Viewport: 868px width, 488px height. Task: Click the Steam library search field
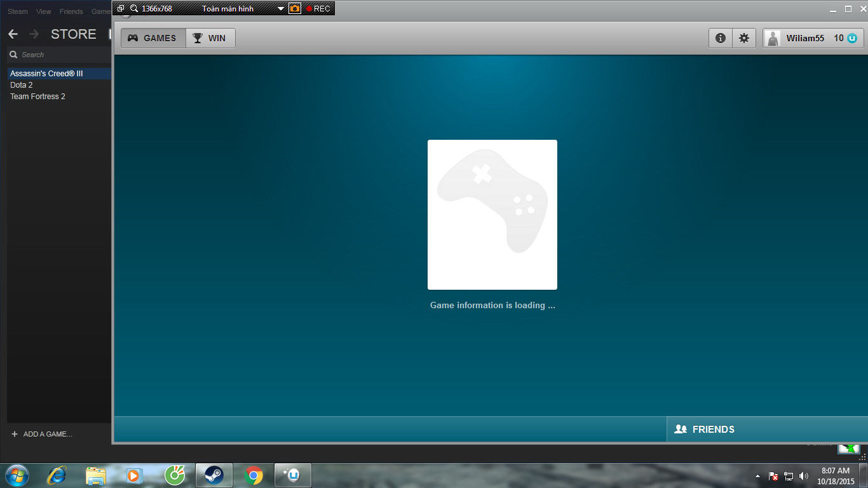(60, 55)
